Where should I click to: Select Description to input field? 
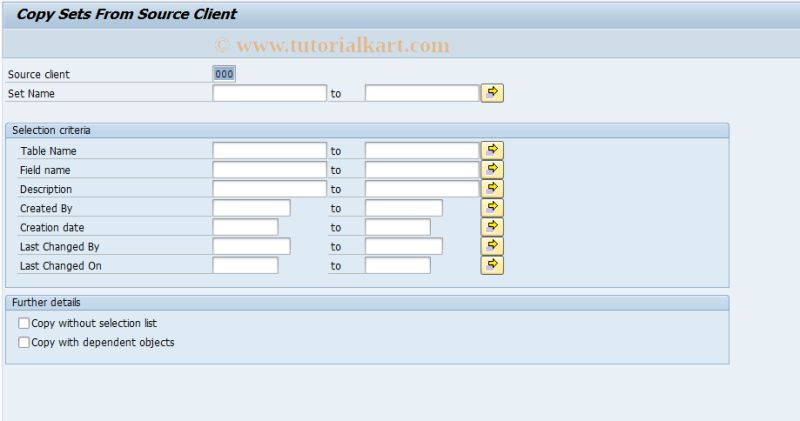coord(422,189)
